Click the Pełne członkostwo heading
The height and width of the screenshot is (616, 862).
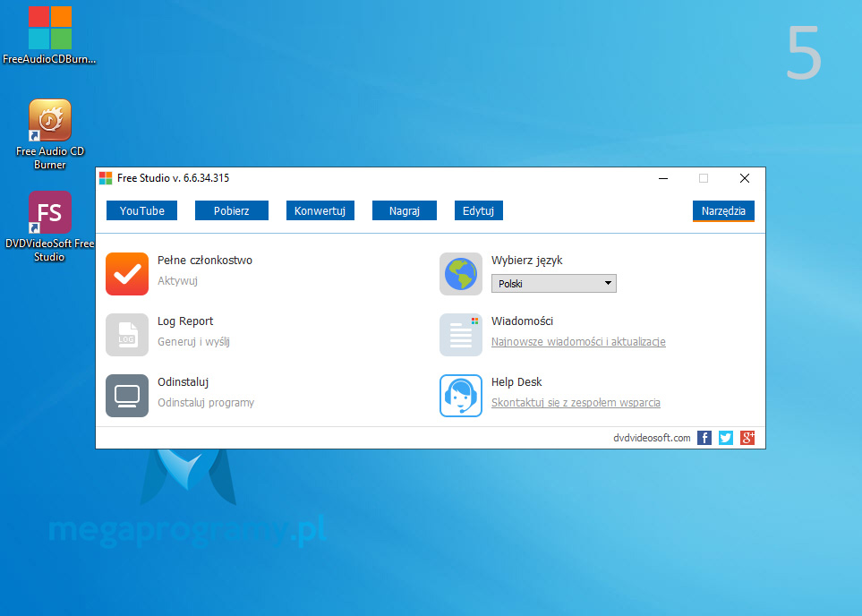pyautogui.click(x=205, y=261)
